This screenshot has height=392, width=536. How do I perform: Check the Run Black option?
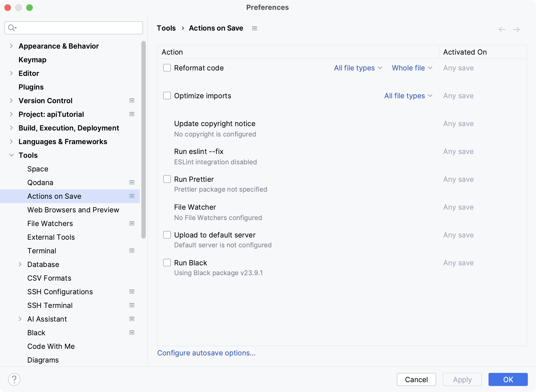click(x=167, y=262)
